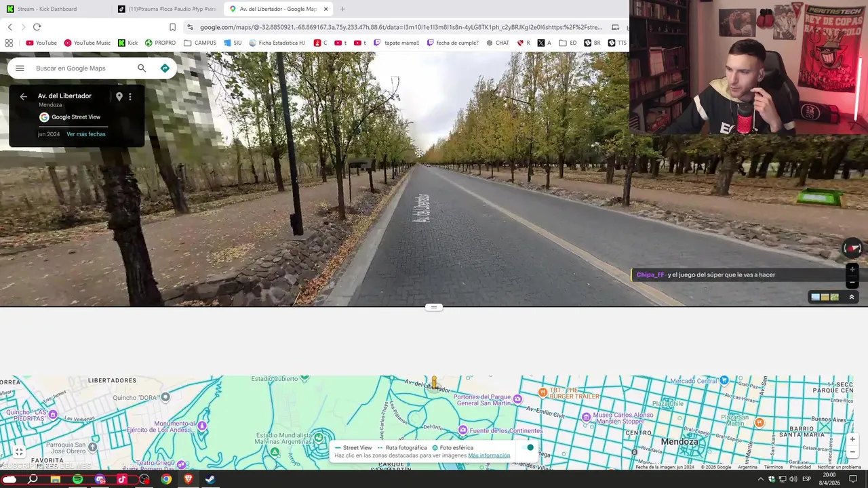This screenshot has height=488, width=868.
Task: Click the split-view drag handle between panes
Action: (434, 307)
